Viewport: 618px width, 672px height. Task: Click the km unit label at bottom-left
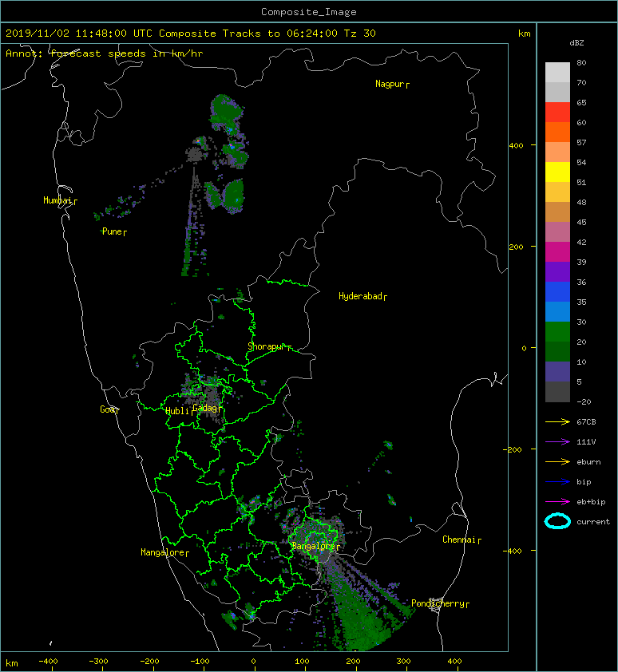coord(12,663)
